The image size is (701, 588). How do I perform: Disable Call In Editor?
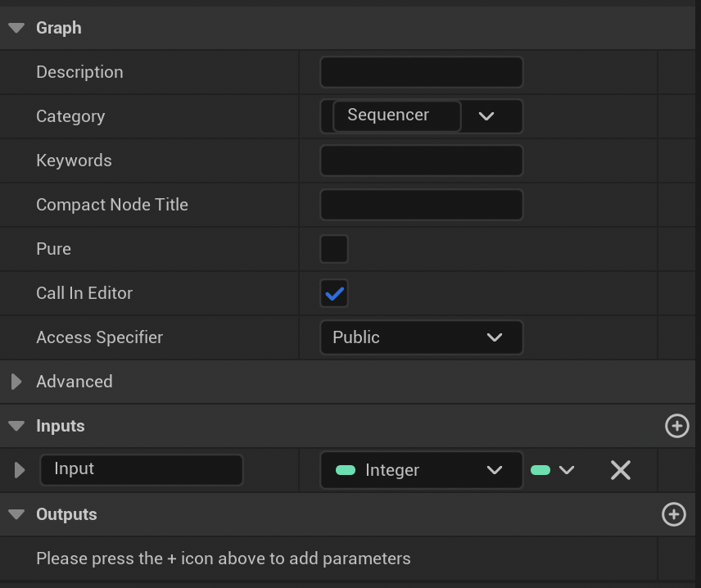click(333, 293)
